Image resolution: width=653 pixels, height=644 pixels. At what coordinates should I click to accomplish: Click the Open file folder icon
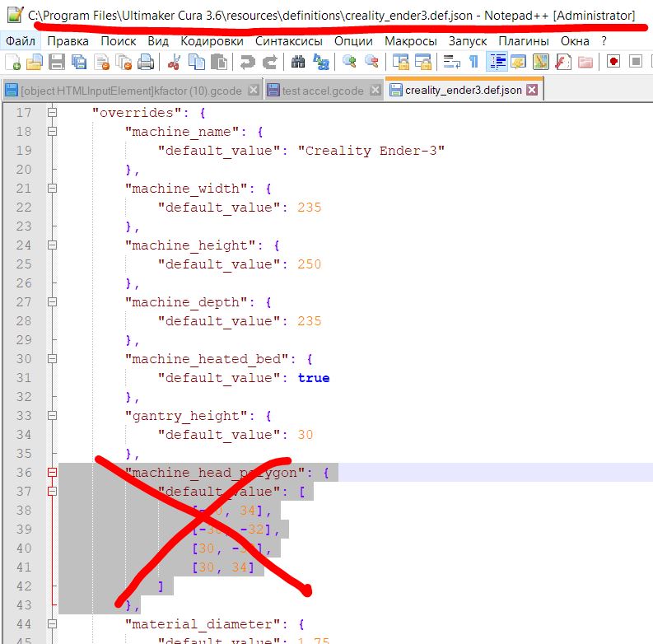click(x=35, y=62)
